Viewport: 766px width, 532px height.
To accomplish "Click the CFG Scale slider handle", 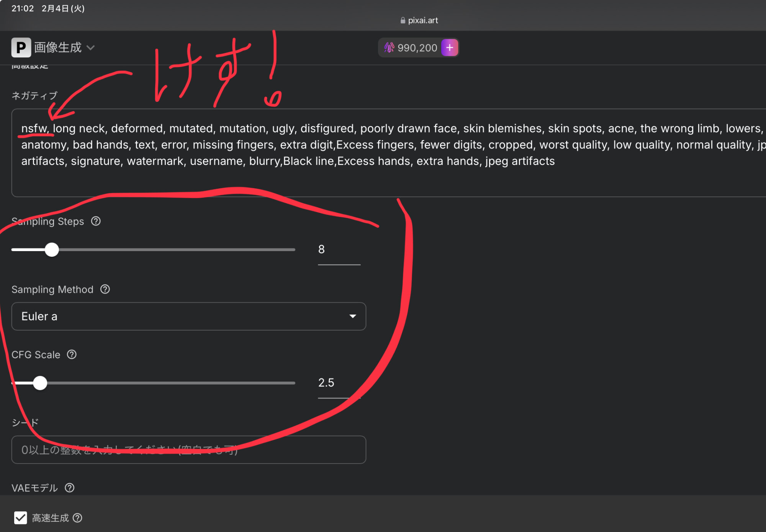I will coord(40,383).
